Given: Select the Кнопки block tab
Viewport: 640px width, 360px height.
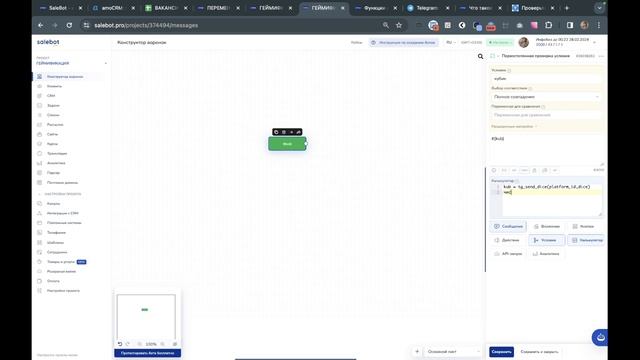Looking at the screenshot, I should click(x=583, y=227).
